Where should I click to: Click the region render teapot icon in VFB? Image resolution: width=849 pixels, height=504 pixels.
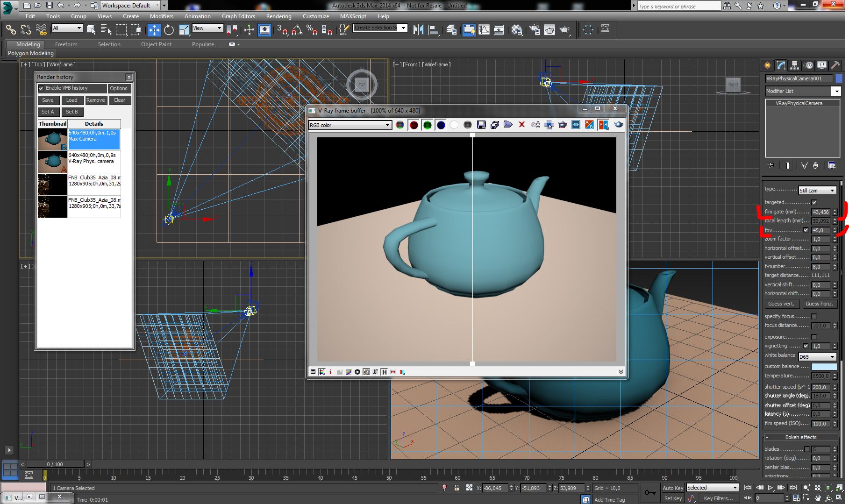click(563, 125)
